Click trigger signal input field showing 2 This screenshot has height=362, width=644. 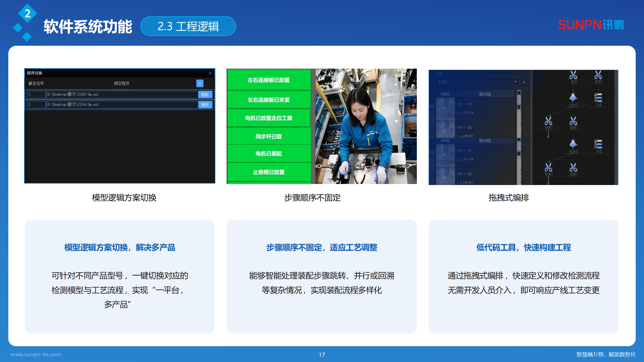point(36,105)
